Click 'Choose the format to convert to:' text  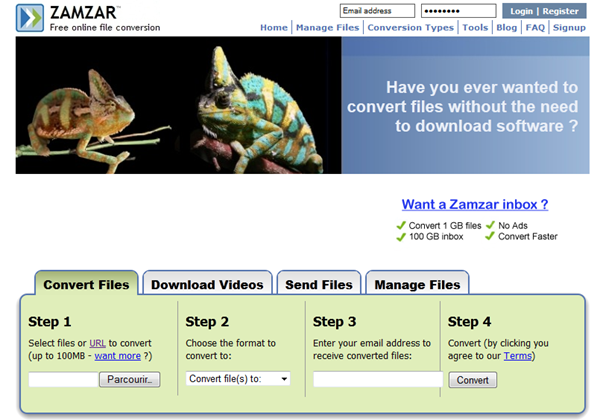[x=231, y=349]
